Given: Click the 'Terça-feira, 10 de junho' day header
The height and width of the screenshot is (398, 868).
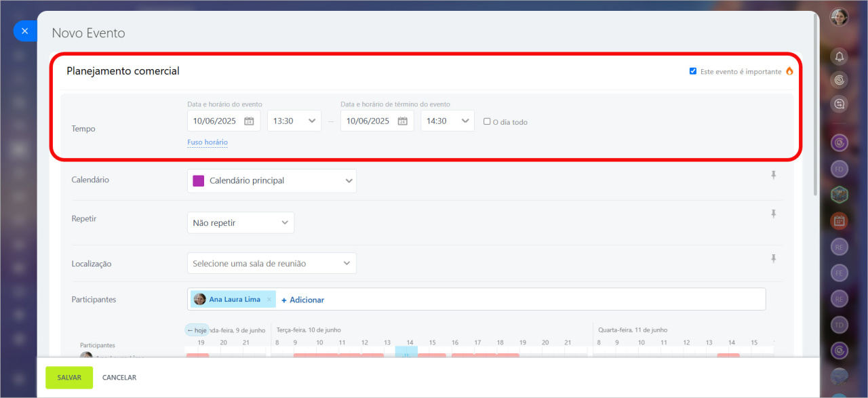Looking at the screenshot, I should 309,330.
